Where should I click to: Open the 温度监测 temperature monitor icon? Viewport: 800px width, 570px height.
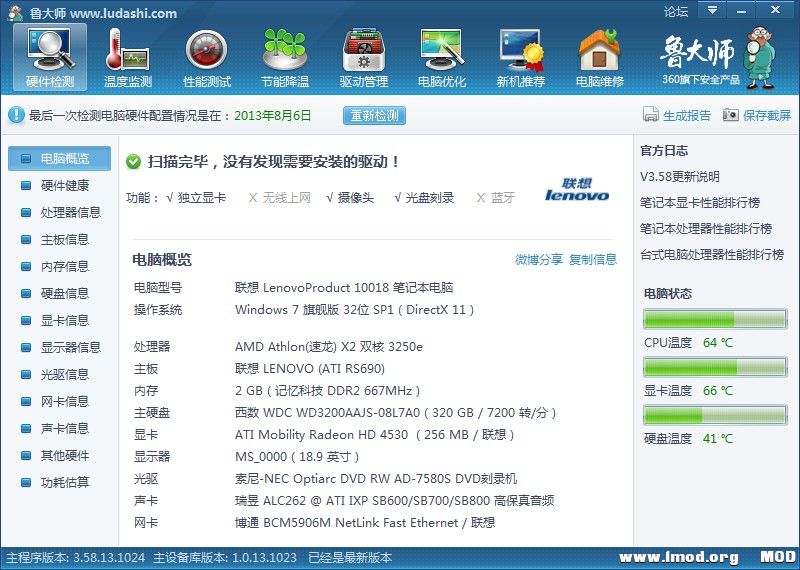click(x=127, y=56)
